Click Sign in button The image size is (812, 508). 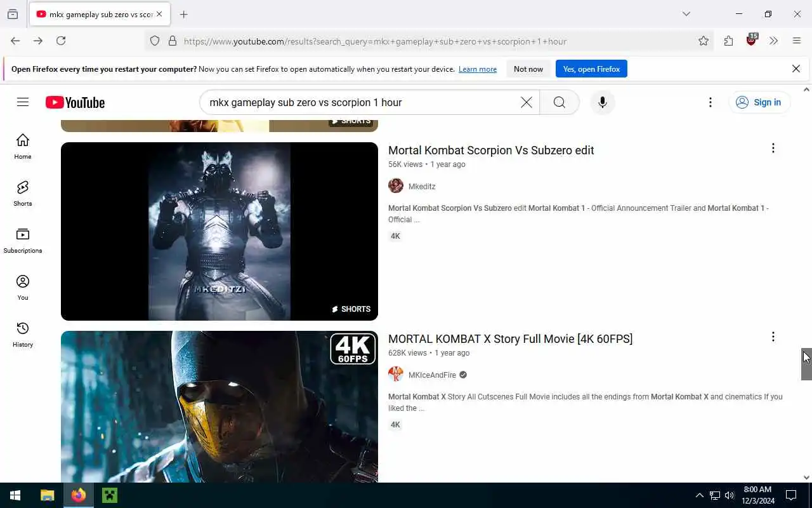[759, 102]
